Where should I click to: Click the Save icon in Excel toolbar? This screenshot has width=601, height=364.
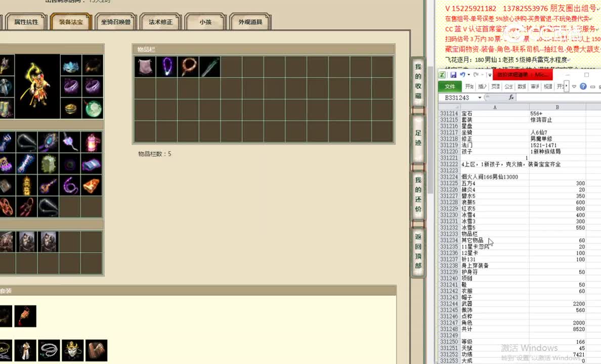pos(453,74)
